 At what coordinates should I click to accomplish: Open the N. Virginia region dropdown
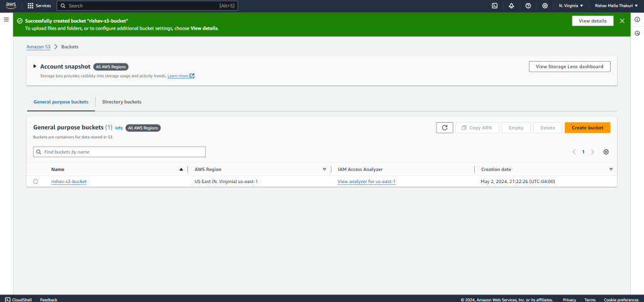tap(571, 6)
